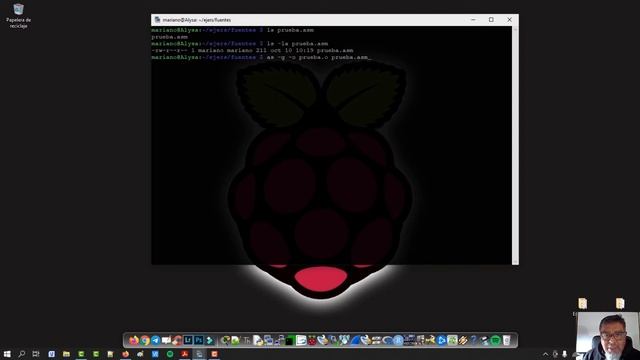Open Papelera de reciclaje desktop icon

coord(18,16)
